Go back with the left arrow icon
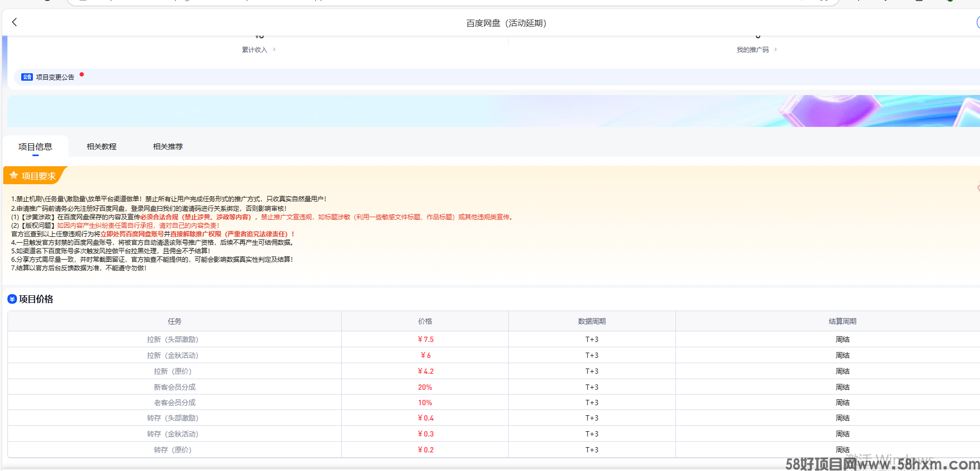Viewport: 980px width, 471px height. pyautogui.click(x=14, y=22)
